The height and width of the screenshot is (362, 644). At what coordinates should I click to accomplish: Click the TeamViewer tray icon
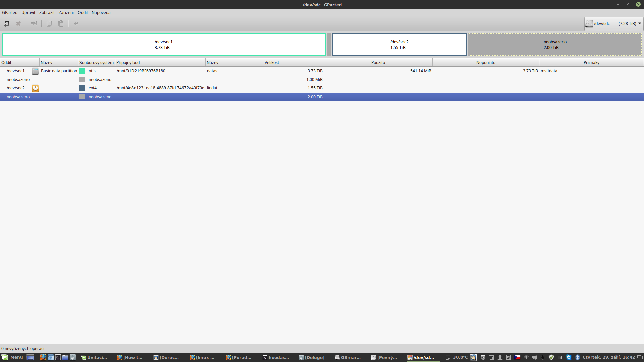click(569, 357)
